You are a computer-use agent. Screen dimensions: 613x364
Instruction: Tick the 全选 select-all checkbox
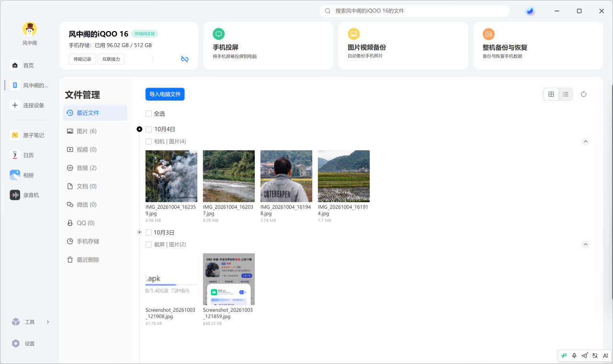tap(148, 114)
